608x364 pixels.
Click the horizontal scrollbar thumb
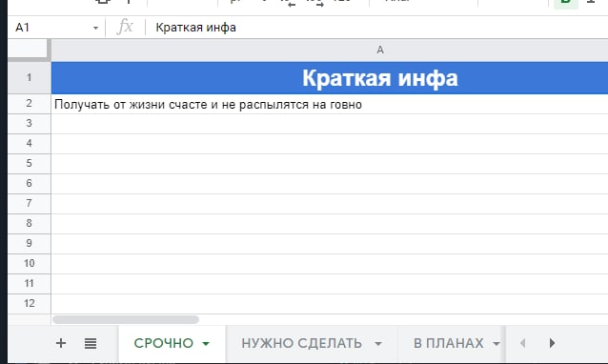(126, 319)
